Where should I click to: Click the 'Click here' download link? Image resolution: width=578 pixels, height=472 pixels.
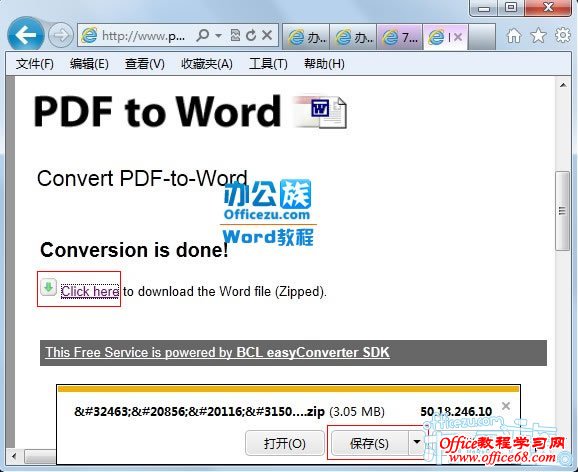[90, 291]
